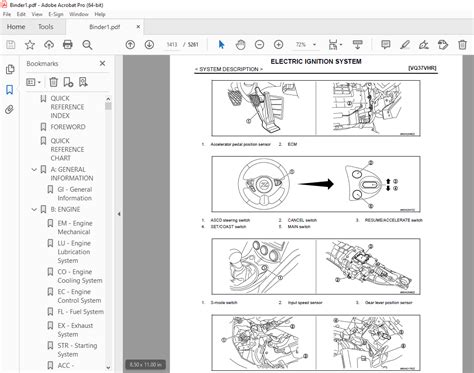Click the trash delete icon in toolbar
Image resolution: width=474 pixels, height=373 pixels.
462,45
